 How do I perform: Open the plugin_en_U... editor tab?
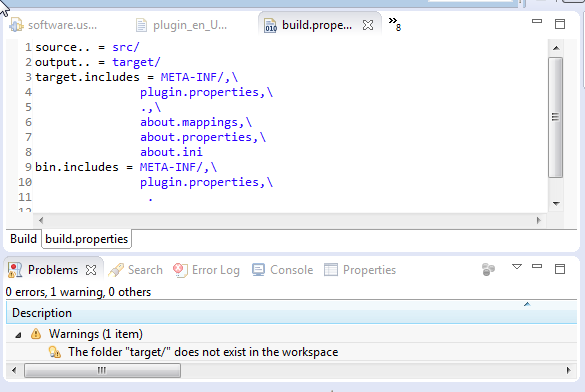(181, 25)
